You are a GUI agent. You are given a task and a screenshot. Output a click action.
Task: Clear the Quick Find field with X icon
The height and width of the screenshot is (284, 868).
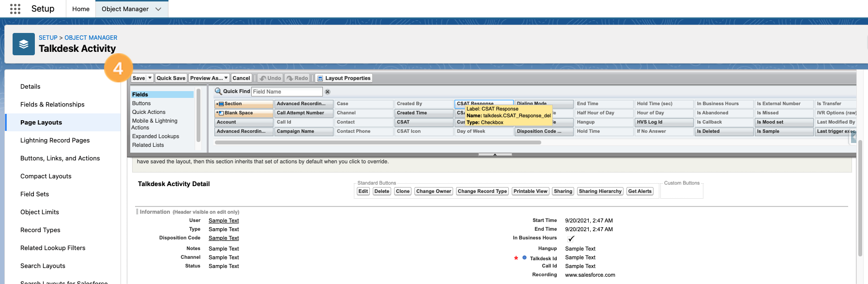[328, 92]
